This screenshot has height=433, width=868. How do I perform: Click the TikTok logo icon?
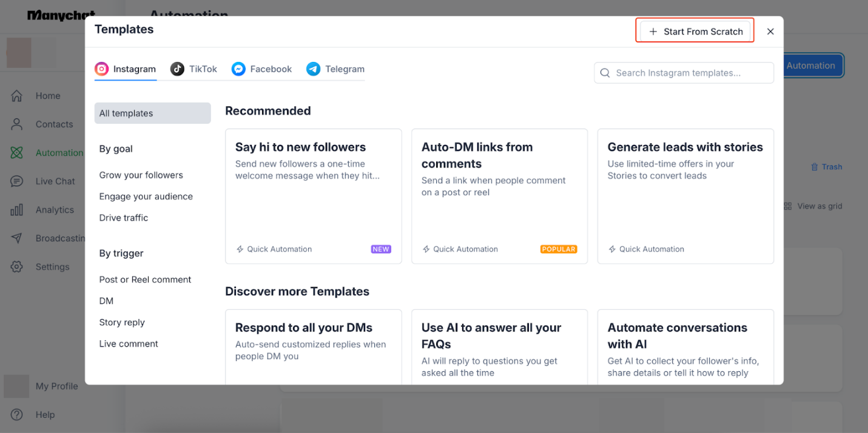tap(177, 69)
